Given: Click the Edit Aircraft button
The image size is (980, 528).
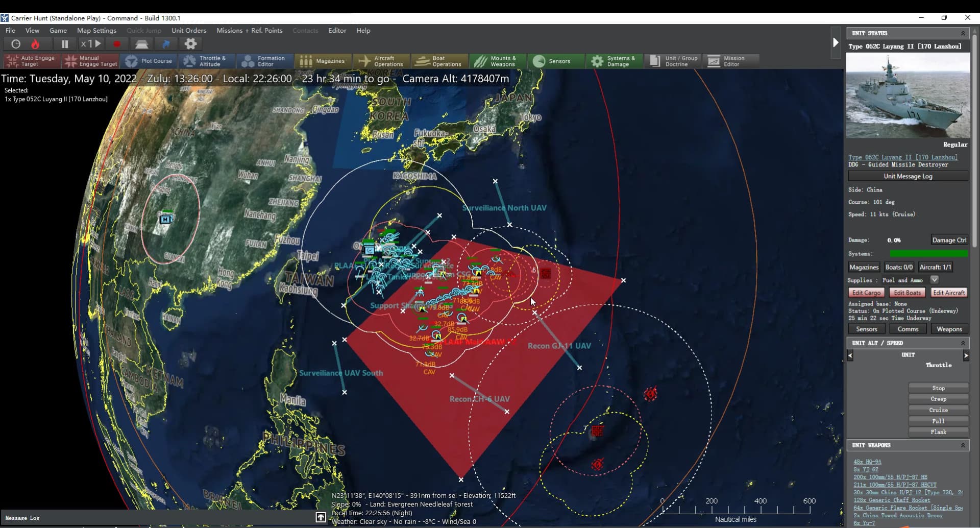Looking at the screenshot, I should (949, 293).
